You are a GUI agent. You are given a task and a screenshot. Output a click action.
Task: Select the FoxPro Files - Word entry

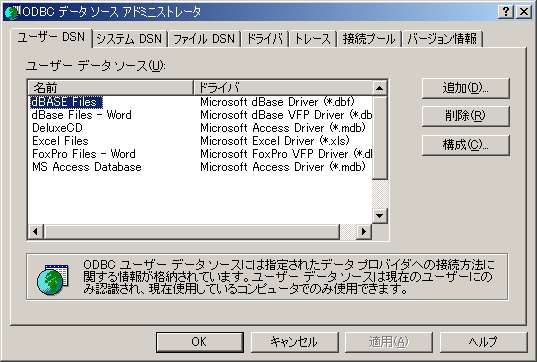tap(84, 154)
